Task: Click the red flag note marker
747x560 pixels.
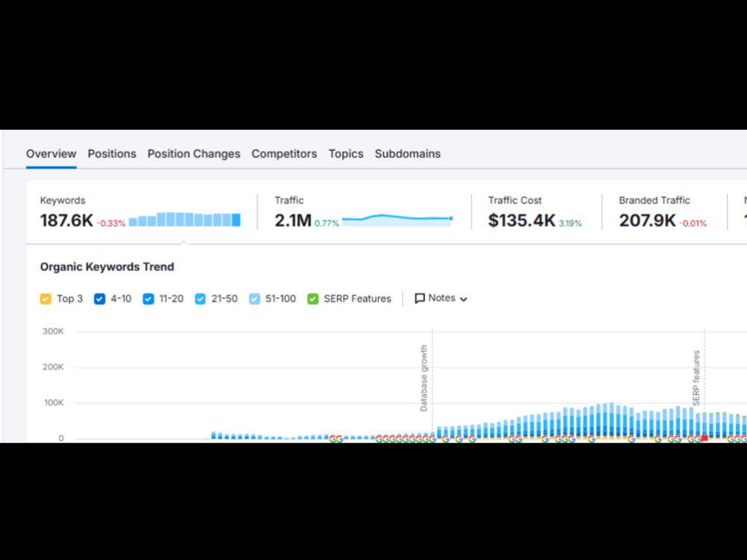Action: (704, 438)
